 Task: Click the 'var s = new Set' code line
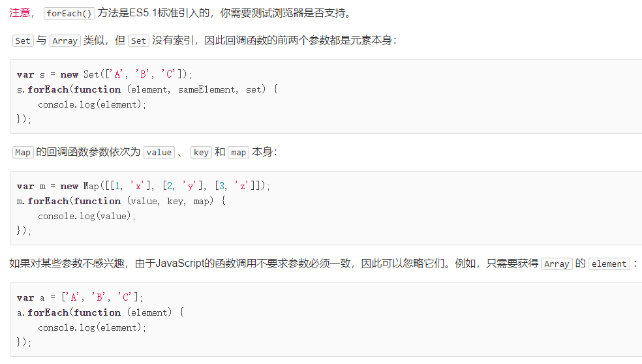pyautogui.click(x=104, y=74)
